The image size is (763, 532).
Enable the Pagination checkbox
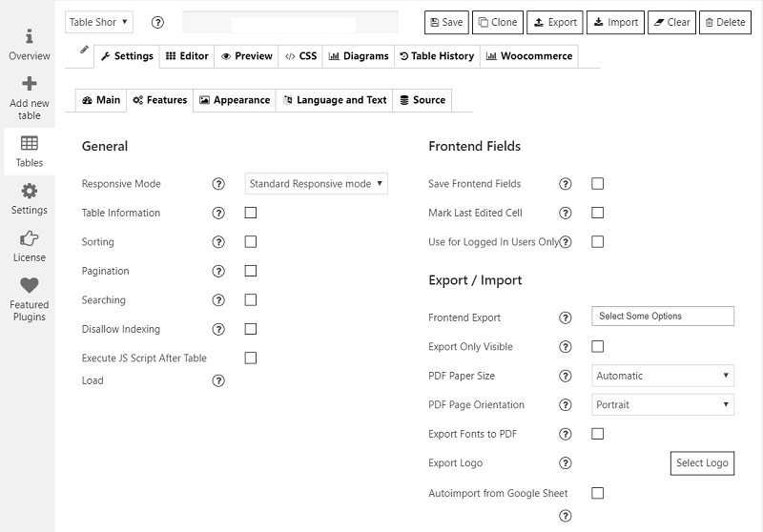(x=251, y=271)
